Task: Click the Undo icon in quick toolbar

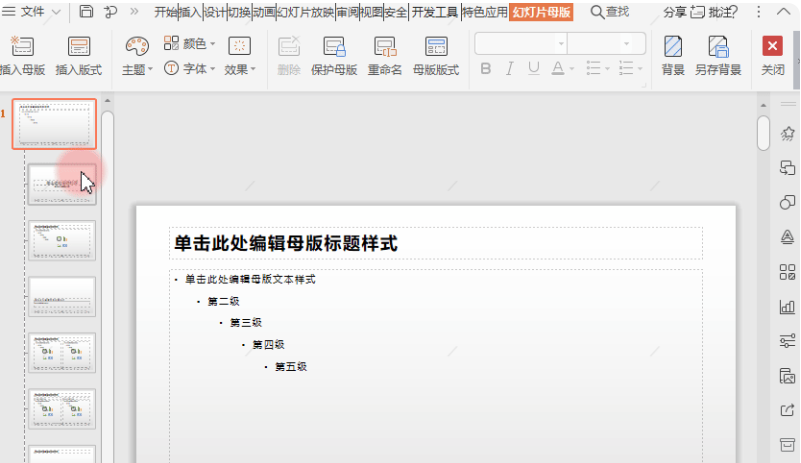Action: (x=110, y=12)
